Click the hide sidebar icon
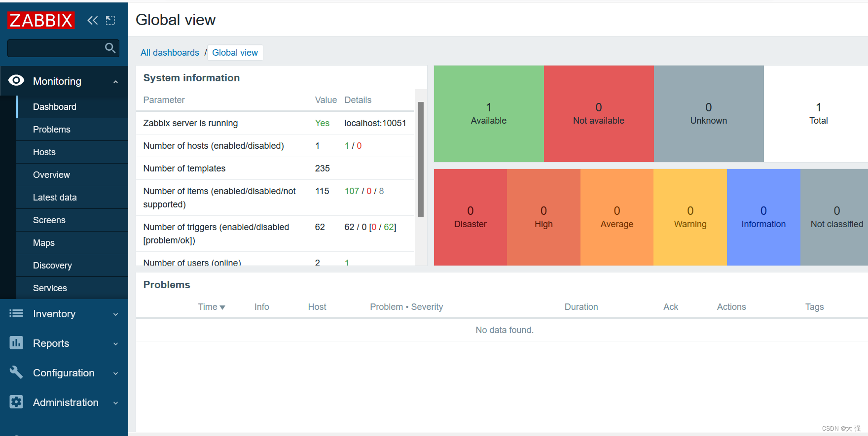The image size is (868, 436). 110,20
